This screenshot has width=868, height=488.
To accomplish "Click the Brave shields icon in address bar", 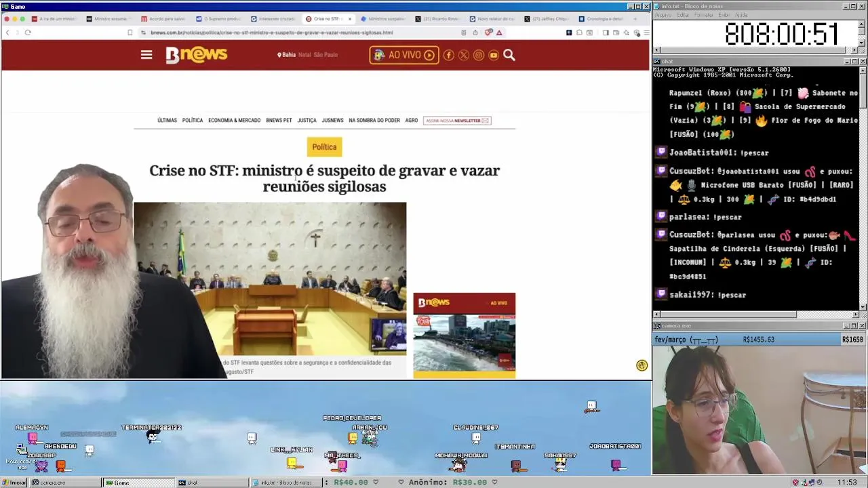I will click(x=488, y=33).
